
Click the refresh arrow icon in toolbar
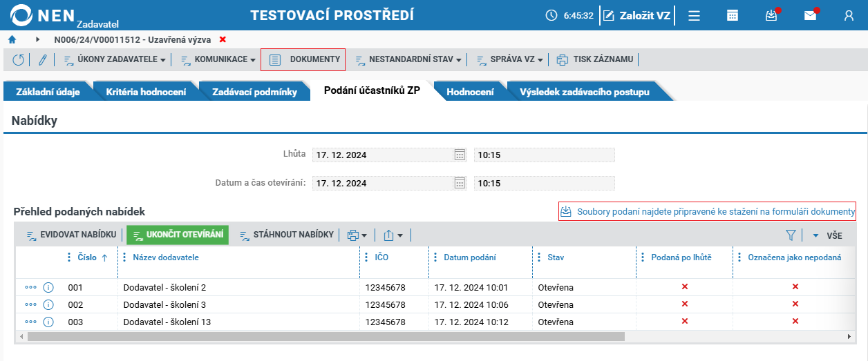[x=18, y=60]
